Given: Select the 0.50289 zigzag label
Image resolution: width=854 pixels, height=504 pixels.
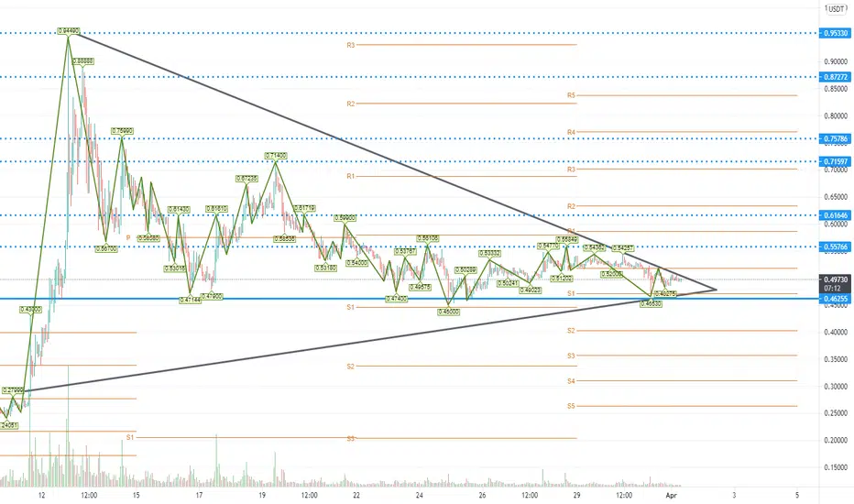Looking at the screenshot, I should point(465,270).
